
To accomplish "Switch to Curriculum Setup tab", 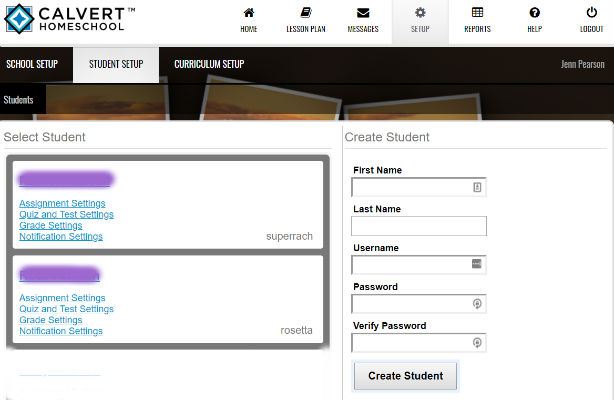I will coord(209,65).
